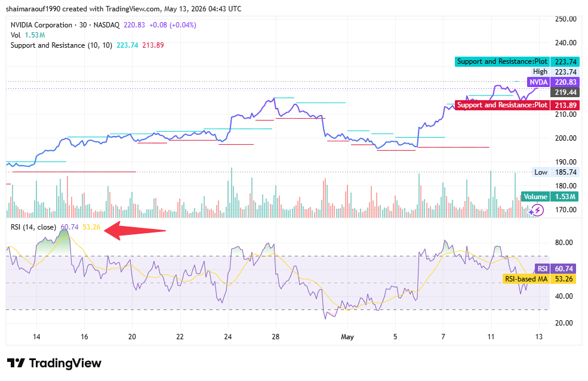Click date 11 on the time axis
This screenshot has width=588, height=381.
coord(491,337)
